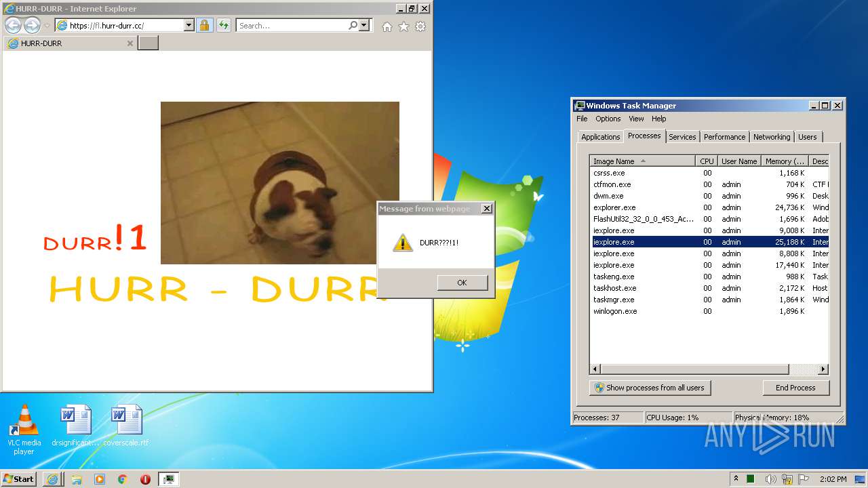
Task: Click right arrow of process list scrollbar
Action: tap(823, 369)
